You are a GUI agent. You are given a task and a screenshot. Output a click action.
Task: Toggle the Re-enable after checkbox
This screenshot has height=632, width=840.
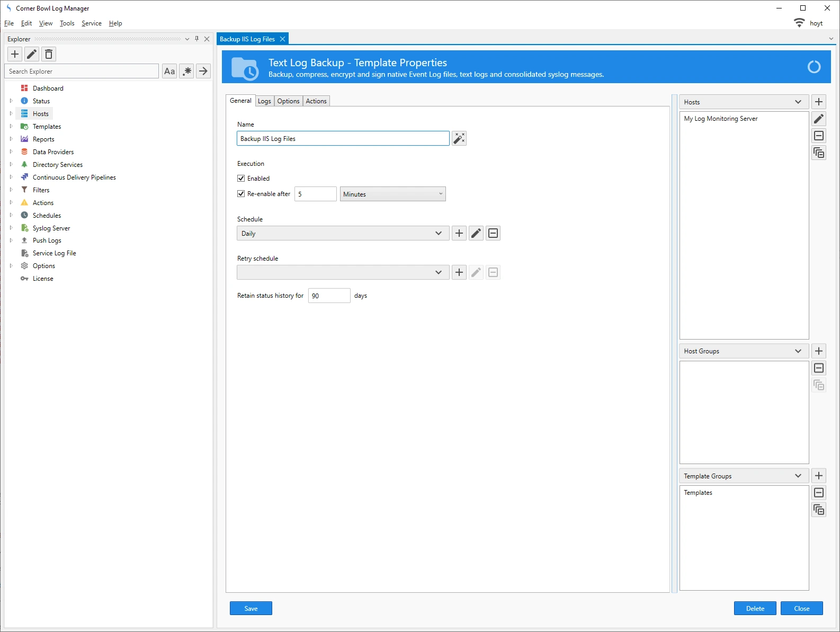(x=241, y=194)
